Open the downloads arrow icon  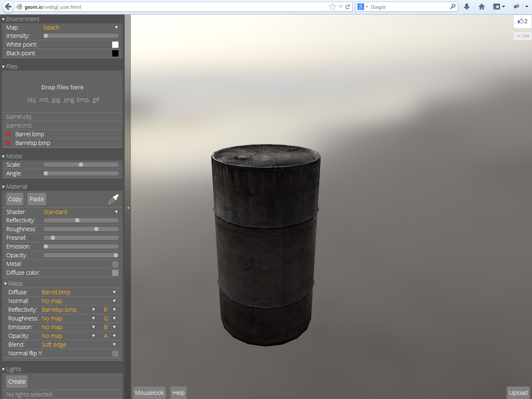467,7
